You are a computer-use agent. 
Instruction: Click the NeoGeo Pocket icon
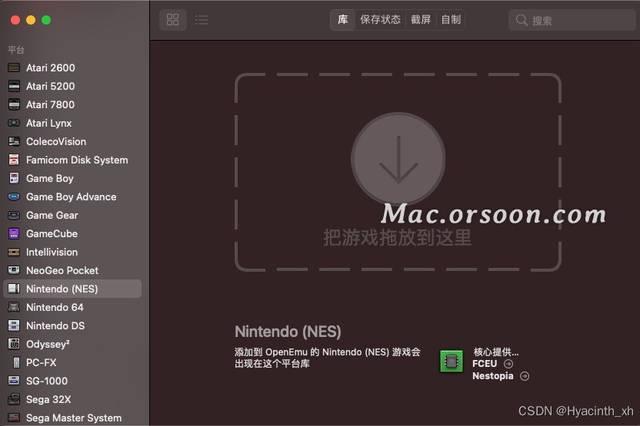pyautogui.click(x=14, y=270)
